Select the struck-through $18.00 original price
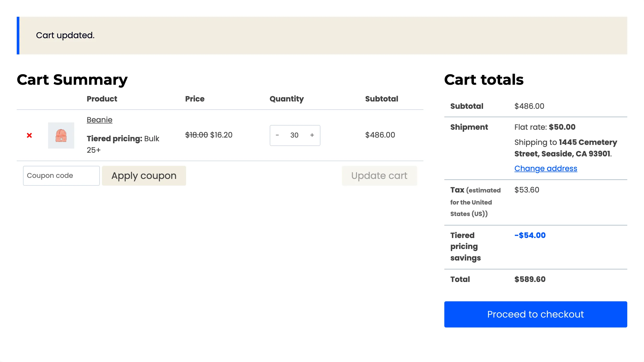This screenshot has width=644, height=362. [x=197, y=135]
